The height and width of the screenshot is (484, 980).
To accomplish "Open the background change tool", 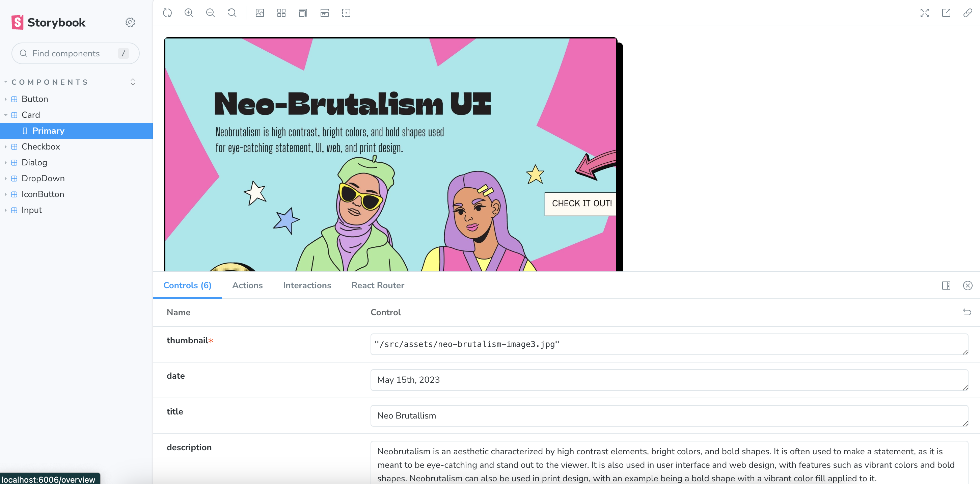I will click(260, 13).
